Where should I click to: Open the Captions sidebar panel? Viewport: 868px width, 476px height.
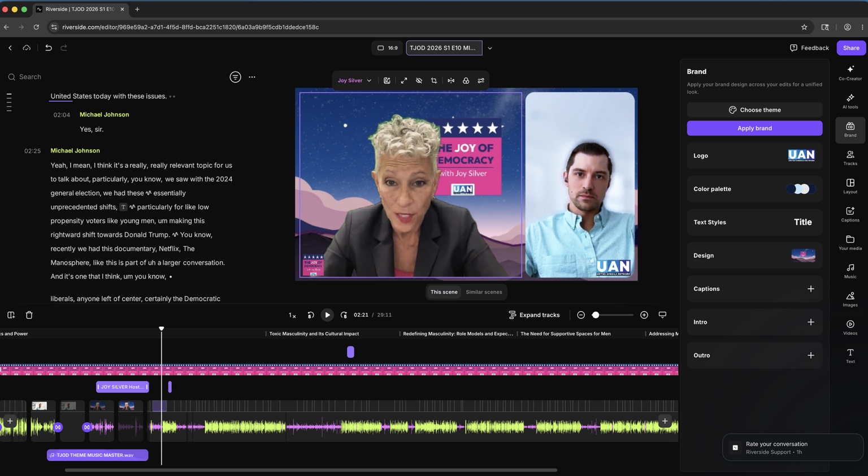click(850, 214)
